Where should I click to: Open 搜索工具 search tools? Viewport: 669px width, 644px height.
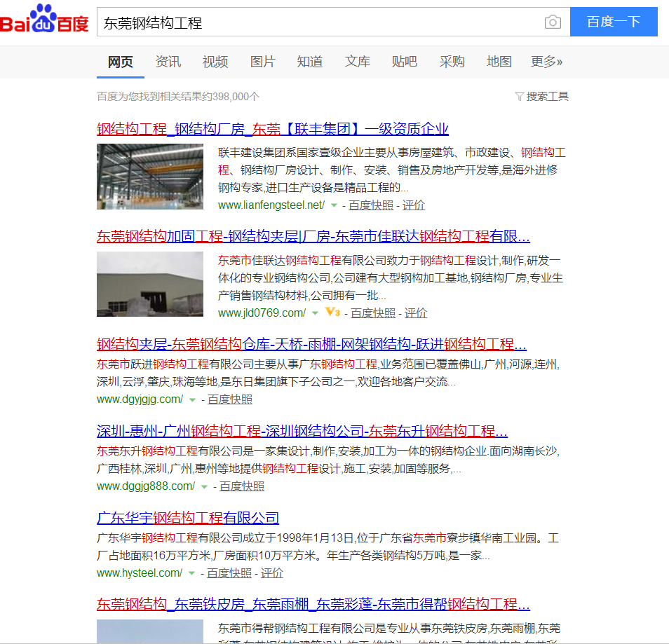[x=547, y=97]
